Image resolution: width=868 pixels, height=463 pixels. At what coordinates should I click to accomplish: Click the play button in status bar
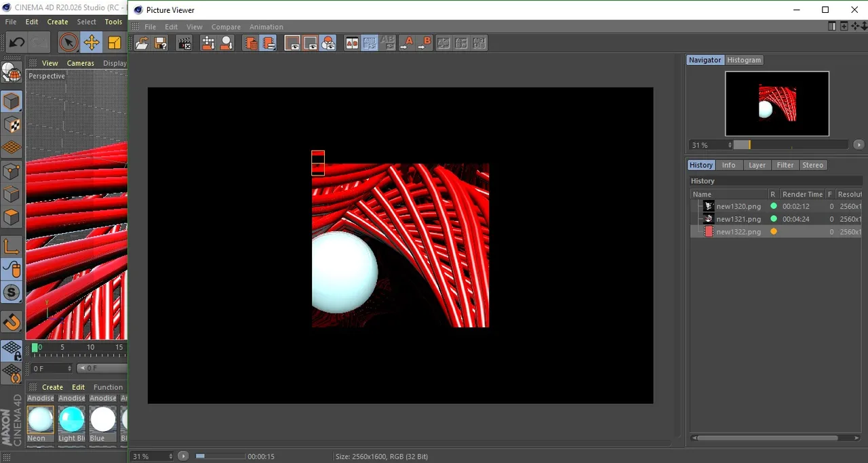click(183, 456)
